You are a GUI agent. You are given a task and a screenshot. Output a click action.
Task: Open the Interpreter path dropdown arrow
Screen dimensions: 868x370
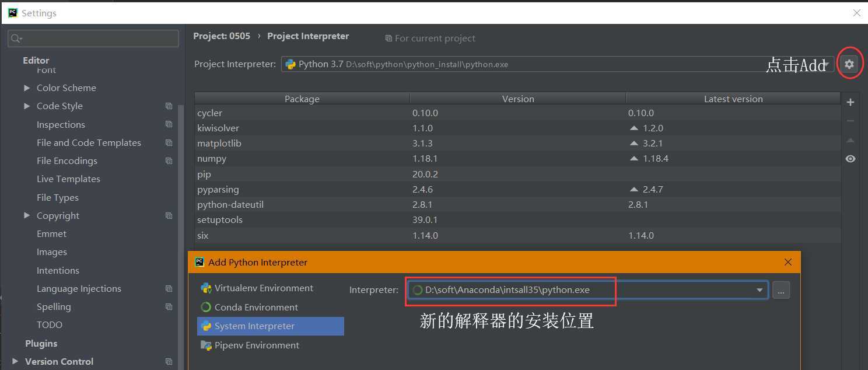(x=759, y=290)
